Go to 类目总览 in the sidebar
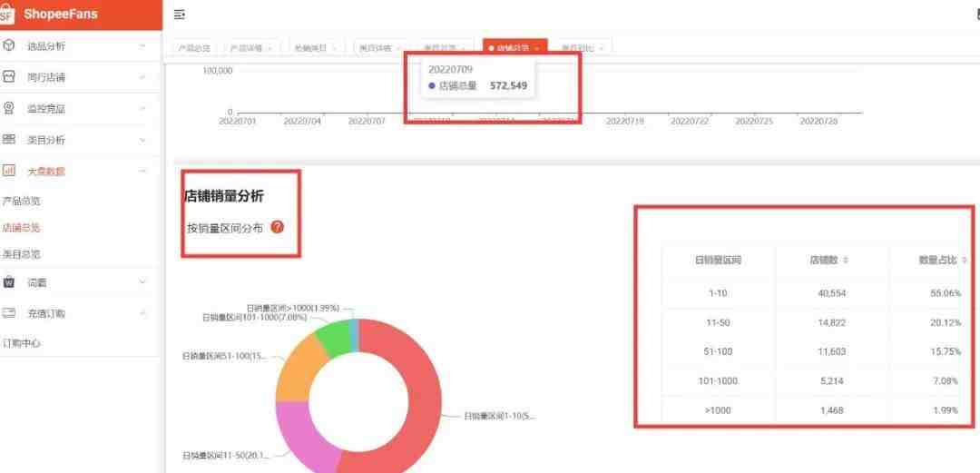This screenshot has width=980, height=473. coord(21,254)
